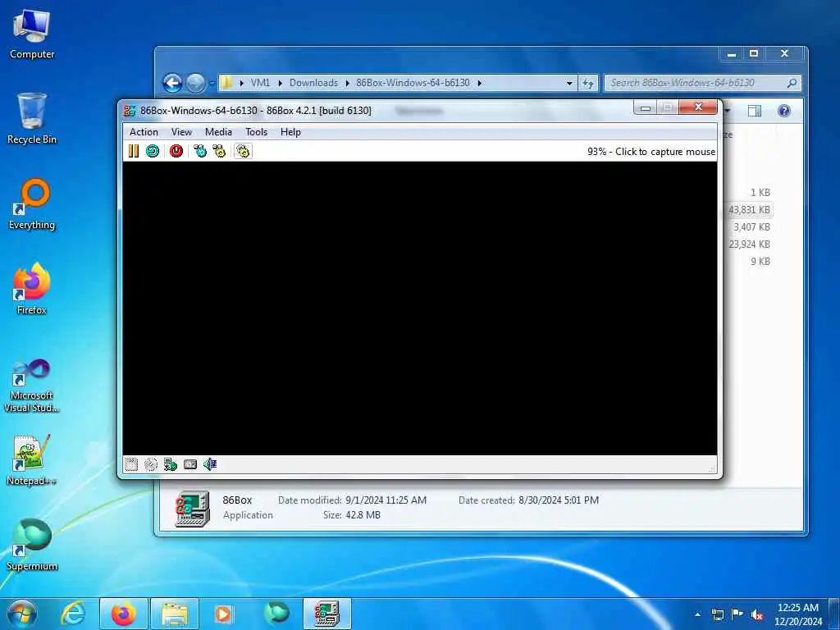Click the 86Box application thumbnail in details pane
This screenshot has height=630, width=840.
point(192,509)
